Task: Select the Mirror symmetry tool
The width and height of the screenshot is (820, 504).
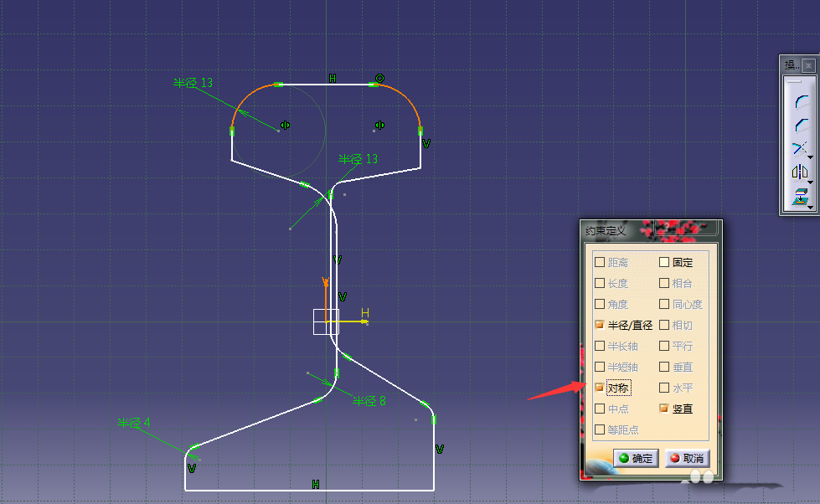Action: coord(799,172)
